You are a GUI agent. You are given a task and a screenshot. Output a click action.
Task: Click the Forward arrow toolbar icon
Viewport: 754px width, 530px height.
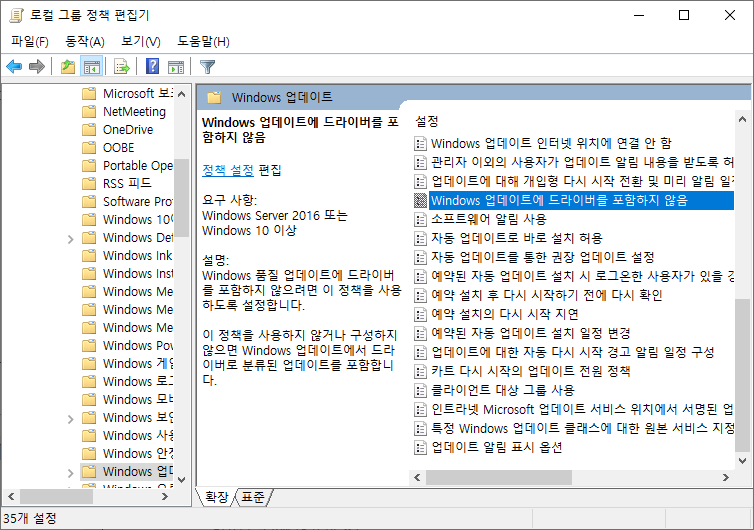[x=37, y=66]
